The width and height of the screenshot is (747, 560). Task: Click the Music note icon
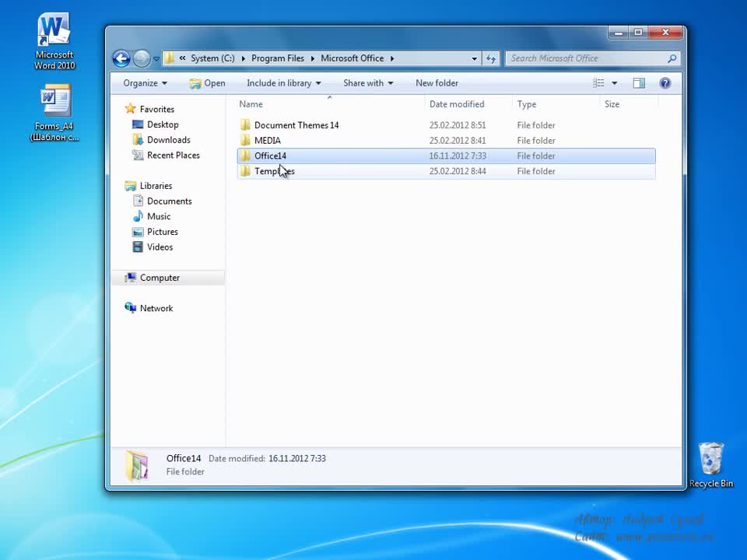pos(138,216)
